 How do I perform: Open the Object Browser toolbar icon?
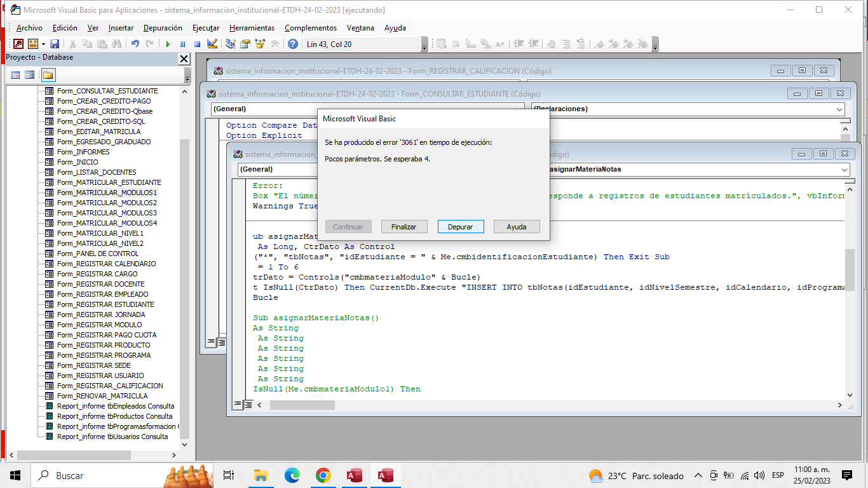[260, 44]
